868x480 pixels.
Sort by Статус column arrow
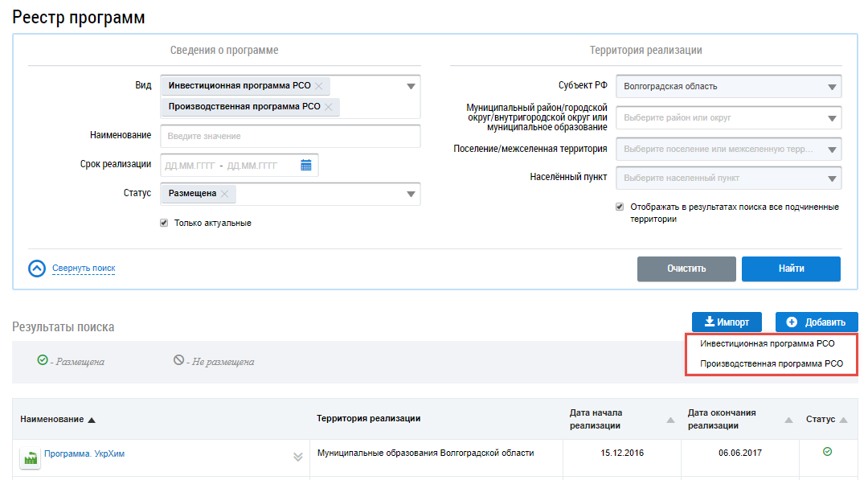point(843,421)
